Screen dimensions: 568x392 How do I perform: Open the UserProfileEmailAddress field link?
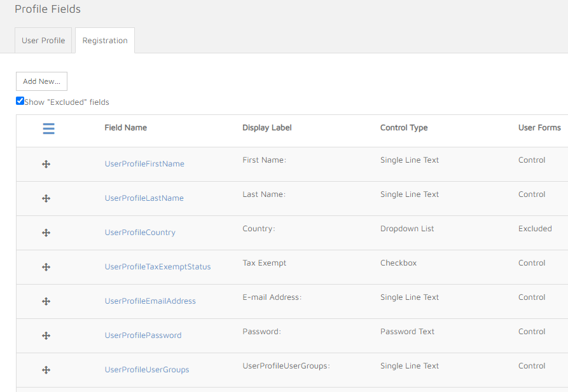[x=150, y=301]
